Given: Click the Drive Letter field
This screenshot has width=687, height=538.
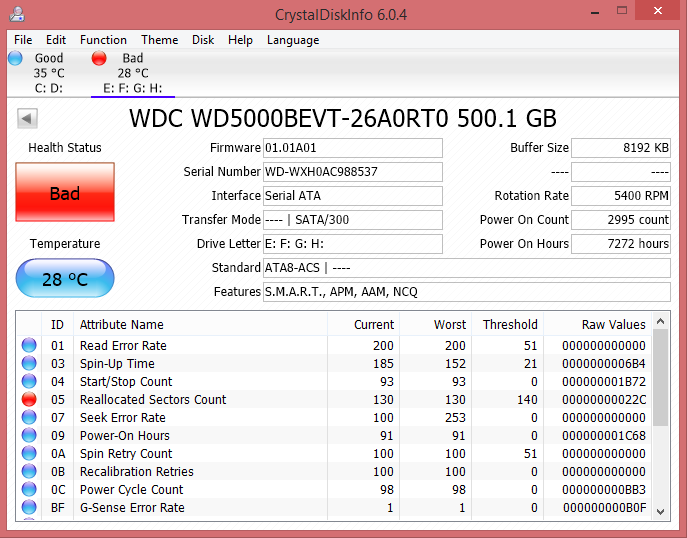Looking at the screenshot, I should pos(353,244).
